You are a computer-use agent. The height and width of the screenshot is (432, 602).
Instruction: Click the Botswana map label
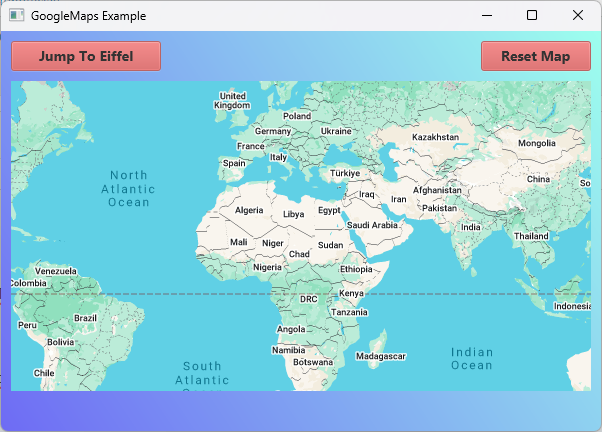(313, 362)
